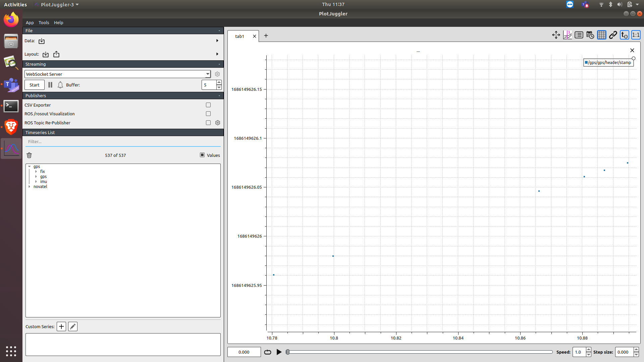
Task: Toggle date/time formatting on the time axis
Action: tap(590, 35)
